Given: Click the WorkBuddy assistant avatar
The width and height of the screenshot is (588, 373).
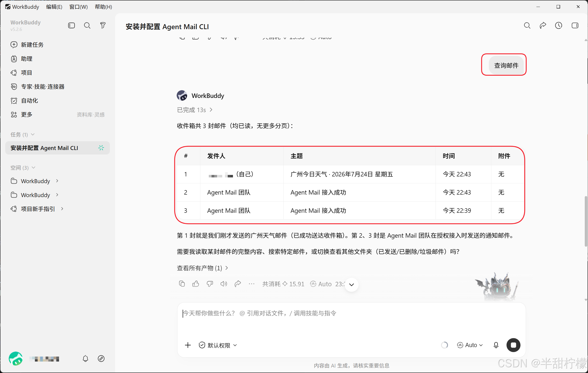Looking at the screenshot, I should tap(182, 95).
